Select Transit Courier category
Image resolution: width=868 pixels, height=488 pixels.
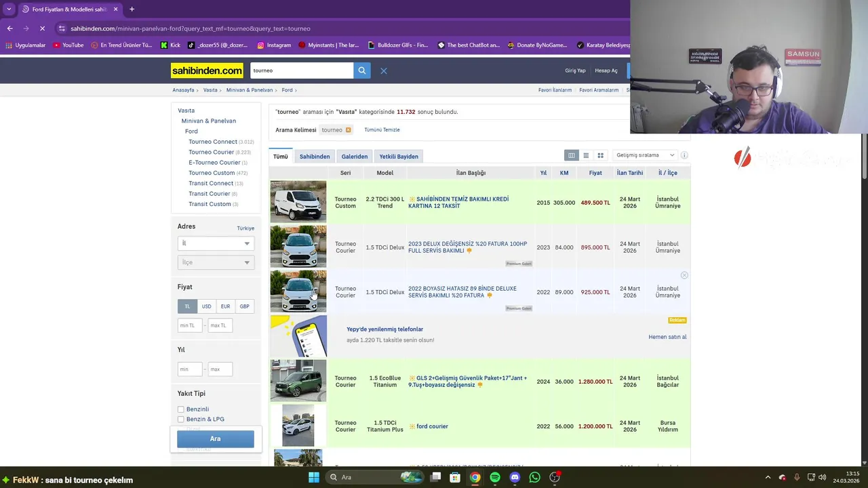tap(210, 194)
